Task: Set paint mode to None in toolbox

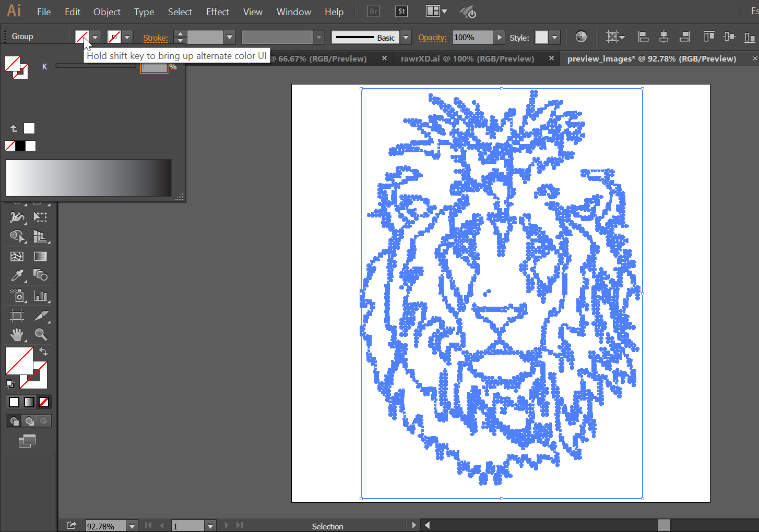Action: coord(44,402)
